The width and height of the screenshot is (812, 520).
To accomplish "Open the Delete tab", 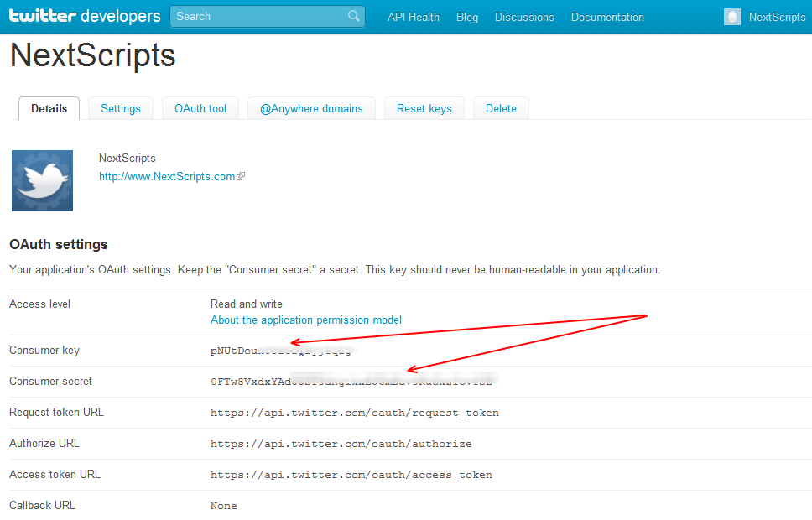I will point(501,109).
